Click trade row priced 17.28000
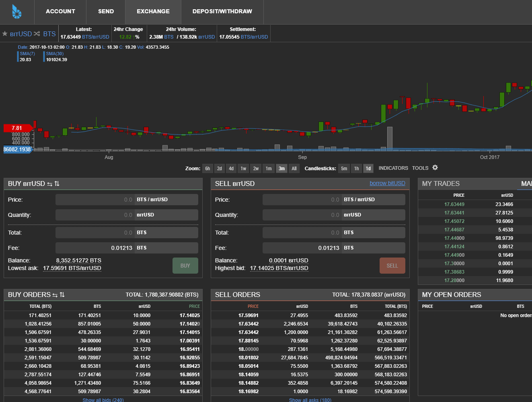The width and height of the screenshot is (532, 402). (x=475, y=280)
